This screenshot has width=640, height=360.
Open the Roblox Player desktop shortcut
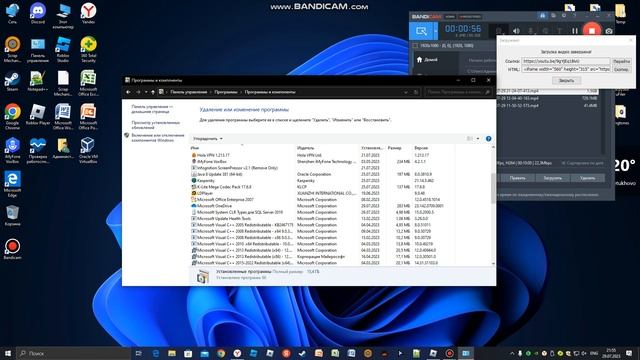[38, 114]
